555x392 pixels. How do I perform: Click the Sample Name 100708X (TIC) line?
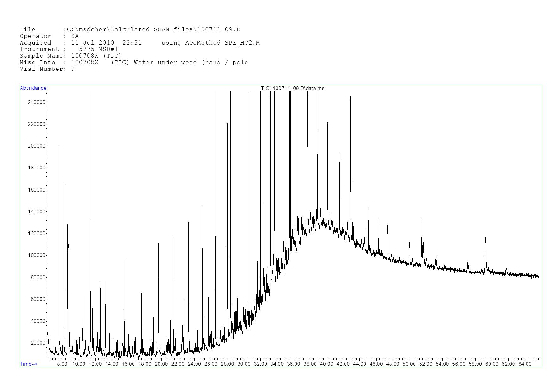[x=70, y=56]
